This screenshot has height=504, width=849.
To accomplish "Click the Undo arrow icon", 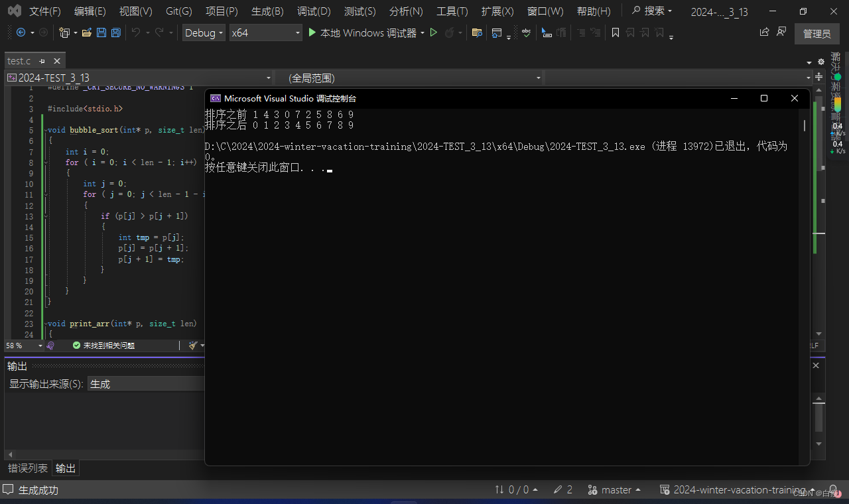I will pyautogui.click(x=135, y=32).
